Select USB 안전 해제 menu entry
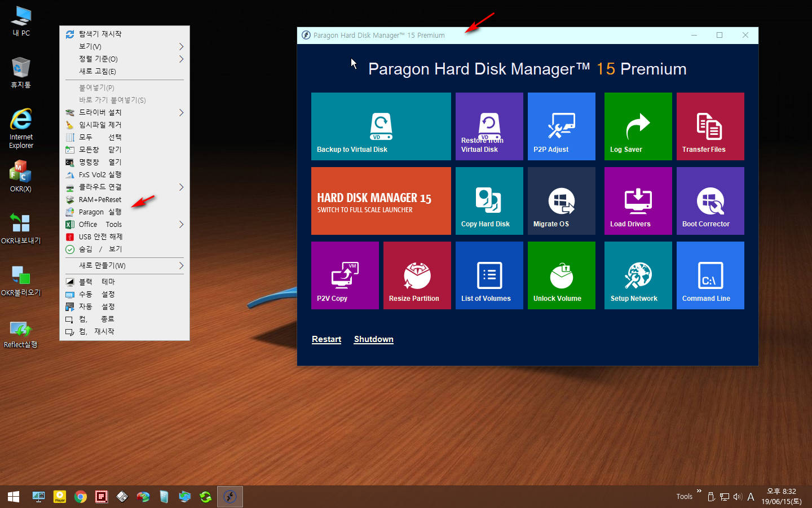Screen dimensions: 812x508 (125, 237)
